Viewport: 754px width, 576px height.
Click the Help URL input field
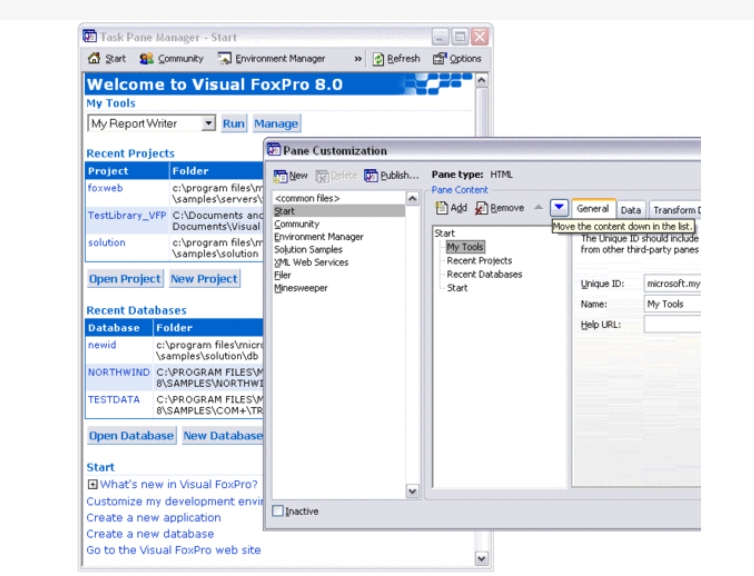[x=672, y=325]
